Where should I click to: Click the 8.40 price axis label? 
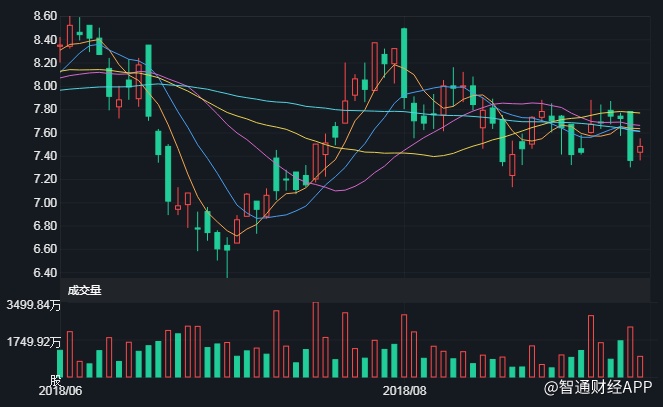point(17,40)
